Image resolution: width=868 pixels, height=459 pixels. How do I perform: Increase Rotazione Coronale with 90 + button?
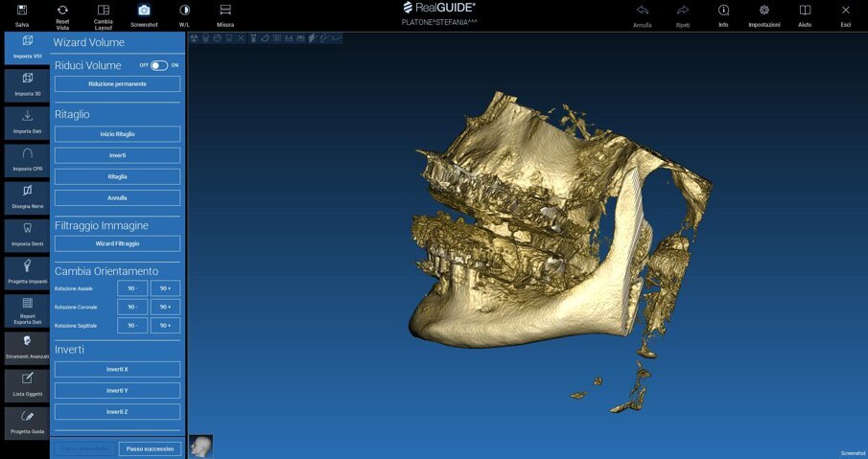coord(165,307)
